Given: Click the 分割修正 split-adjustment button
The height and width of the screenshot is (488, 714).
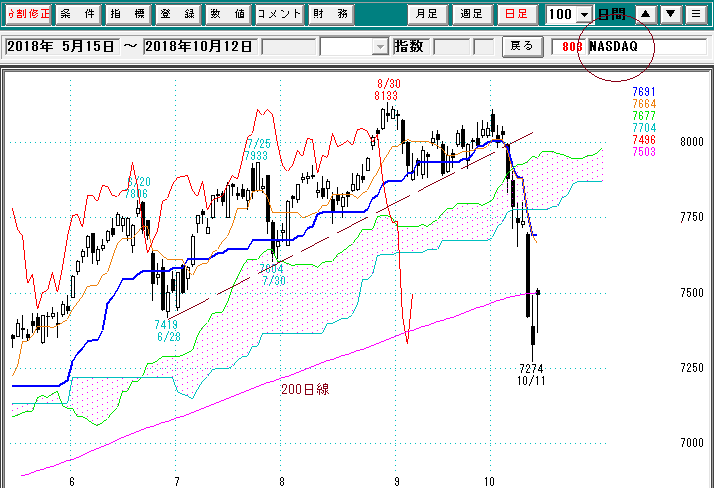Looking at the screenshot, I should (25, 14).
